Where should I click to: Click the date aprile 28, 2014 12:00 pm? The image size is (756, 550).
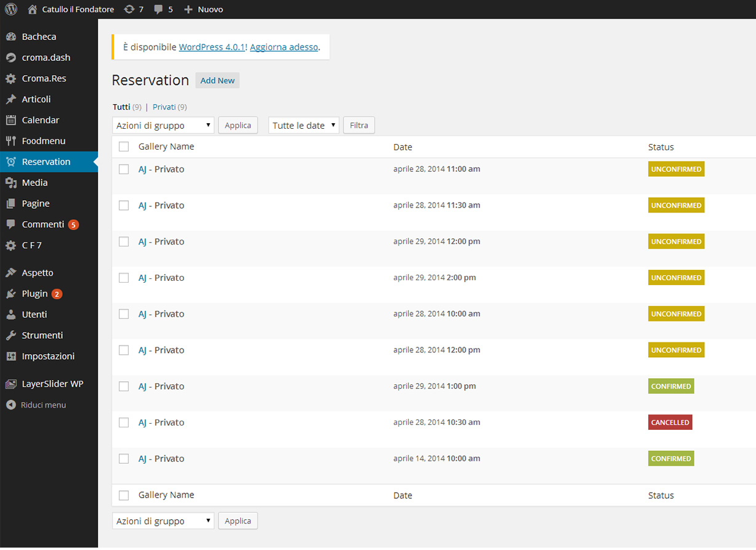click(436, 350)
